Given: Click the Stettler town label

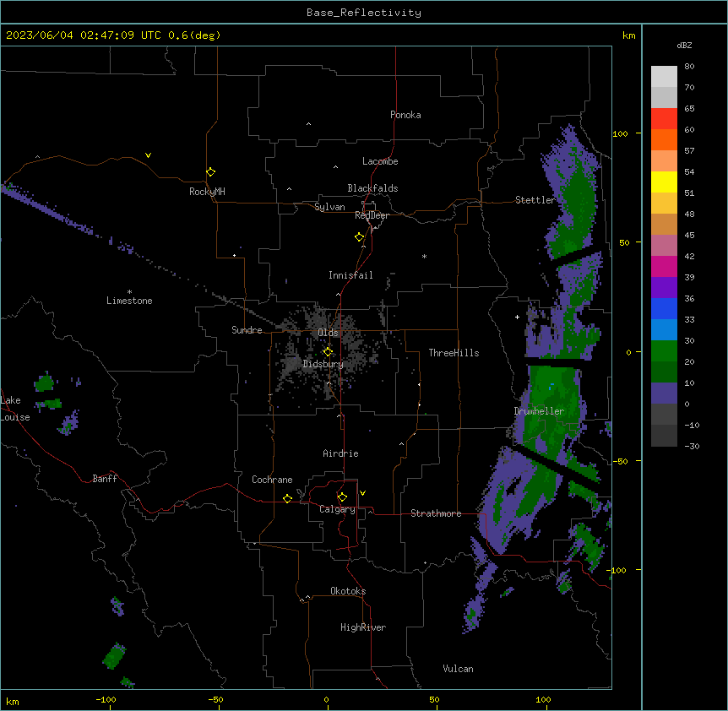Looking at the screenshot, I should pyautogui.click(x=535, y=200).
